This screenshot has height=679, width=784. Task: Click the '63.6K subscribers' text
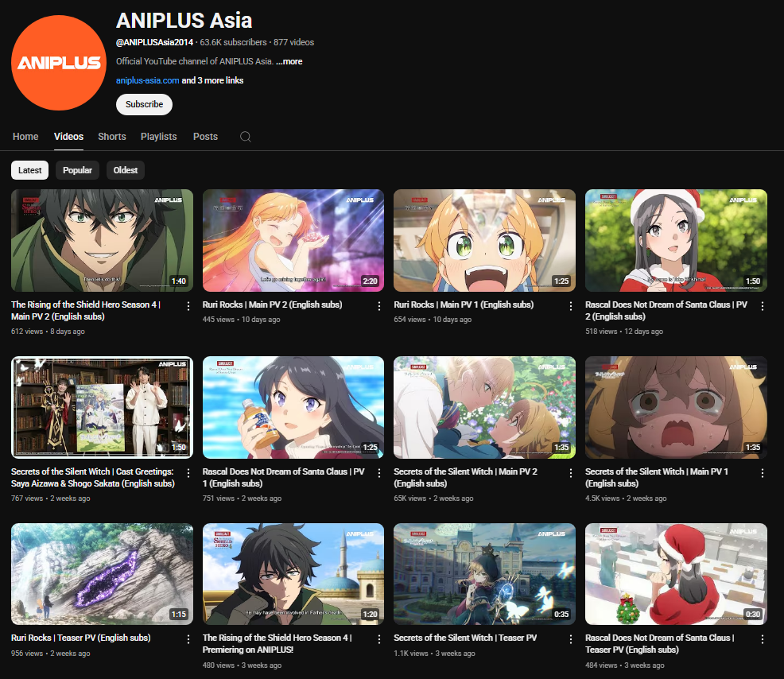pos(234,42)
